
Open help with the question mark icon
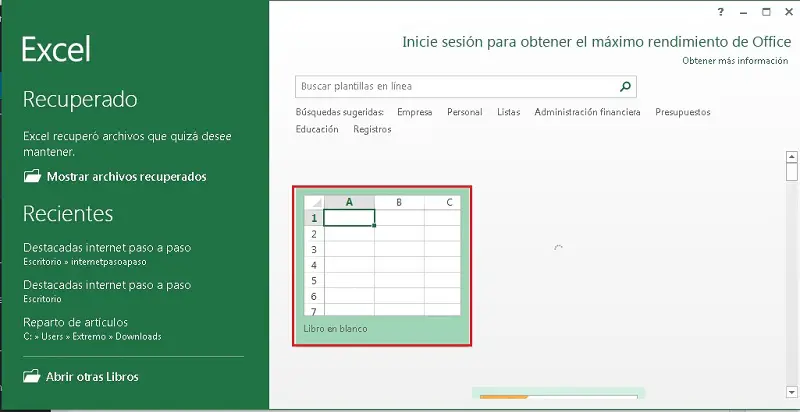point(720,12)
